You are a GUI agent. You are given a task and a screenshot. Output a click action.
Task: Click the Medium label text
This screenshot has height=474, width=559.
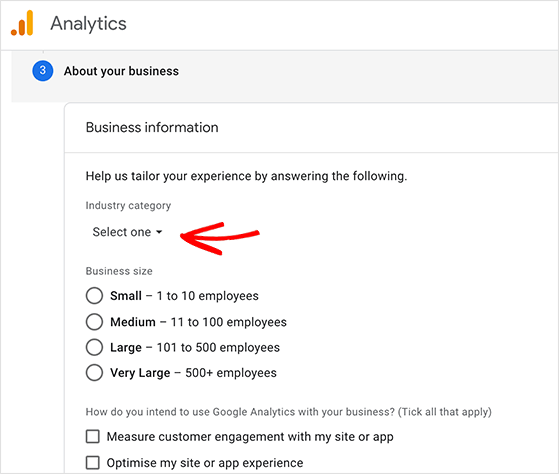(x=133, y=322)
